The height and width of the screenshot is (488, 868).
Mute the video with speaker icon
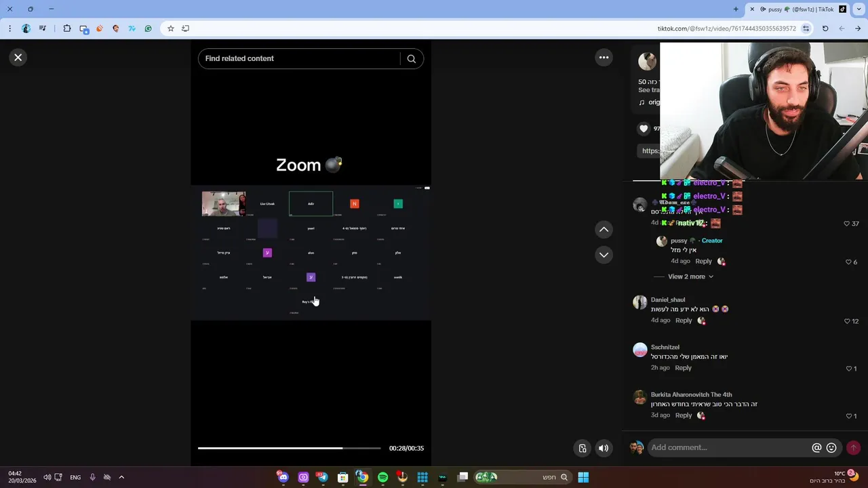[604, 448]
